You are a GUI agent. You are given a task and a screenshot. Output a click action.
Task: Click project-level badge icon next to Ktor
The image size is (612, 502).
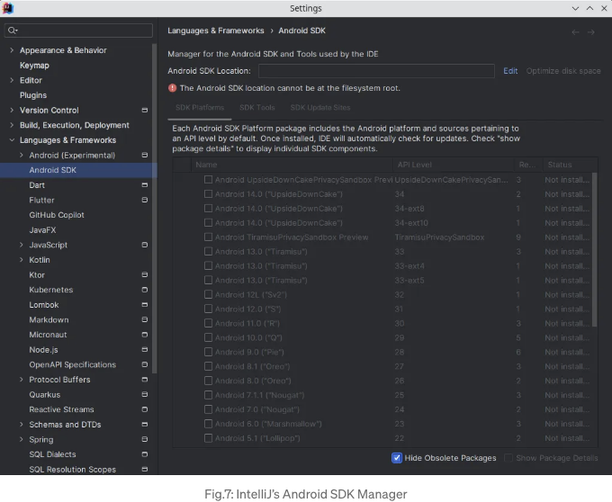[x=144, y=275]
